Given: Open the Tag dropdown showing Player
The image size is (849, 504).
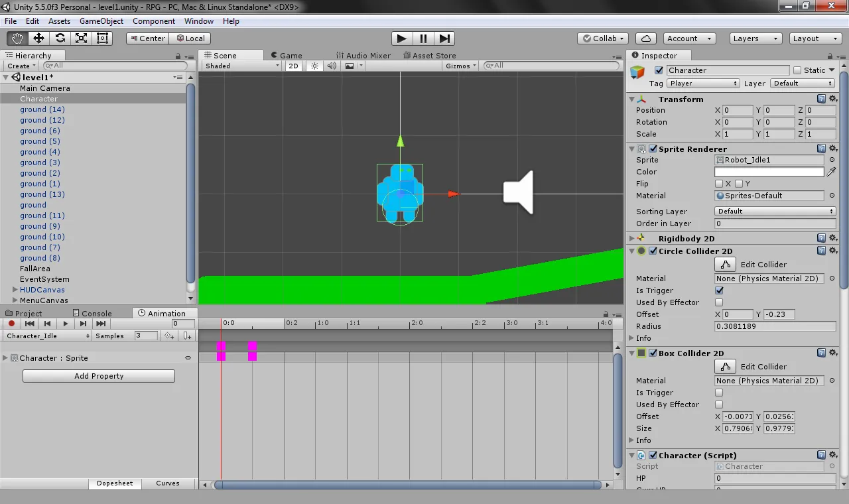Looking at the screenshot, I should [703, 84].
